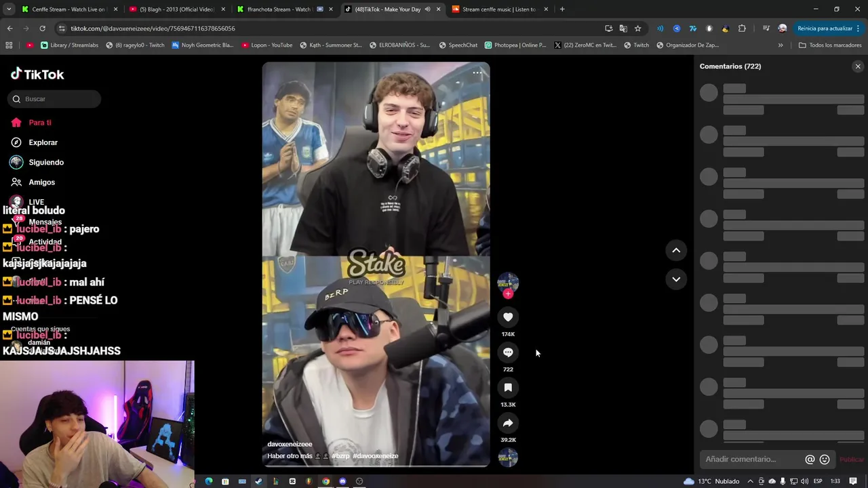Mute the TikTok tab audio icon
The height and width of the screenshot is (488, 868).
(x=427, y=9)
